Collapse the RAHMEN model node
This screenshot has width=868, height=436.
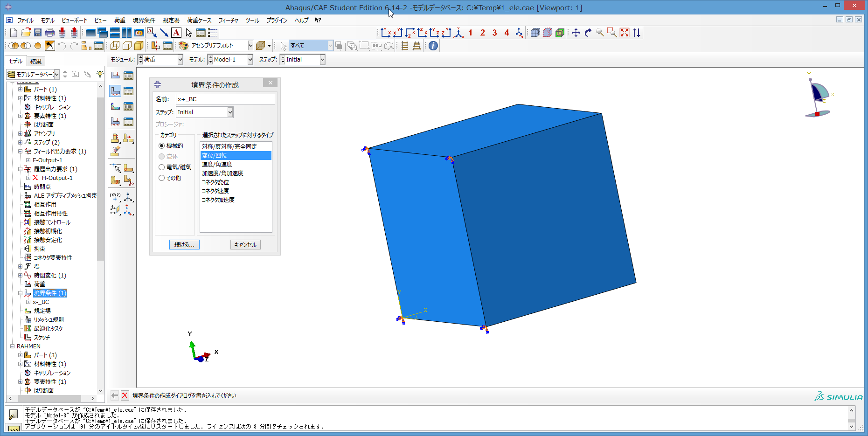tap(13, 346)
